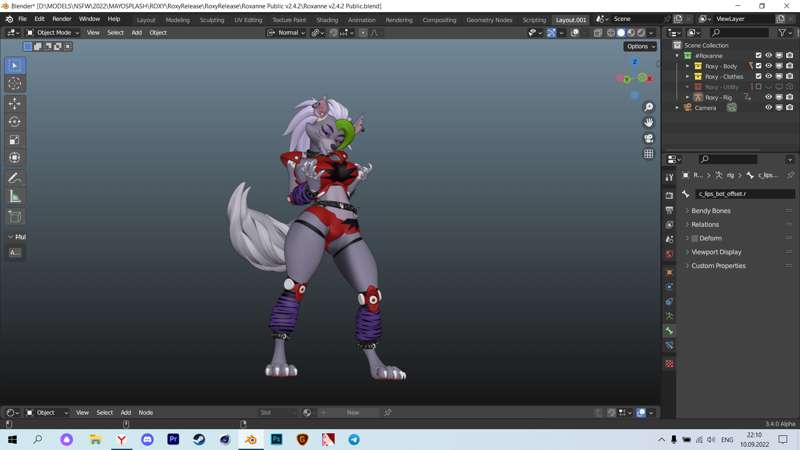Image resolution: width=800 pixels, height=450 pixels.
Task: Open the Texture properties tab
Action: [x=669, y=364]
